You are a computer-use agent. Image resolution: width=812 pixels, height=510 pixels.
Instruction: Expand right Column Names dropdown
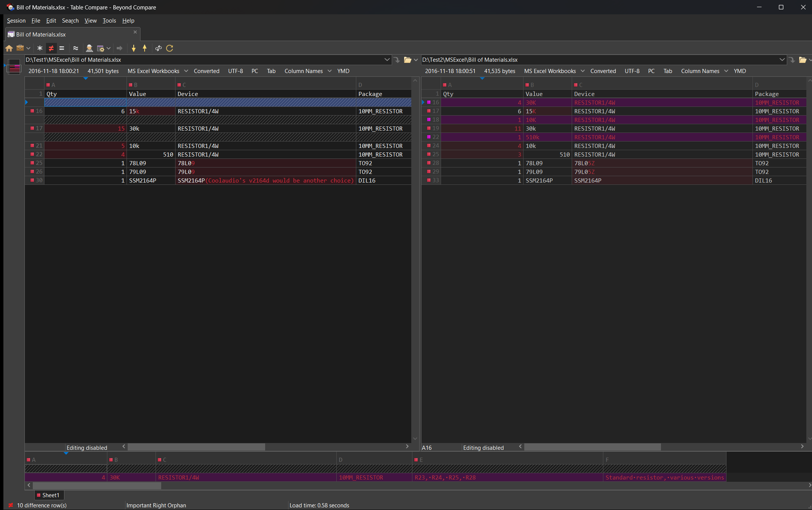(x=726, y=71)
